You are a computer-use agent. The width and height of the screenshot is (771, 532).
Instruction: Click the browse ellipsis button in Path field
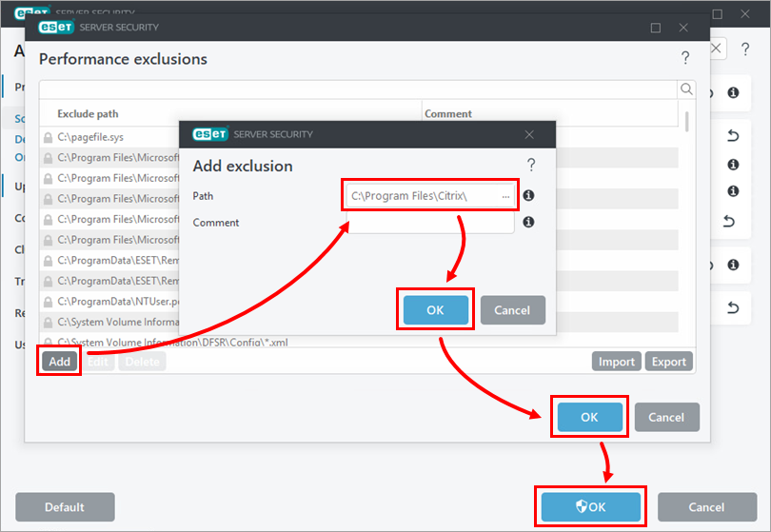[x=506, y=196]
